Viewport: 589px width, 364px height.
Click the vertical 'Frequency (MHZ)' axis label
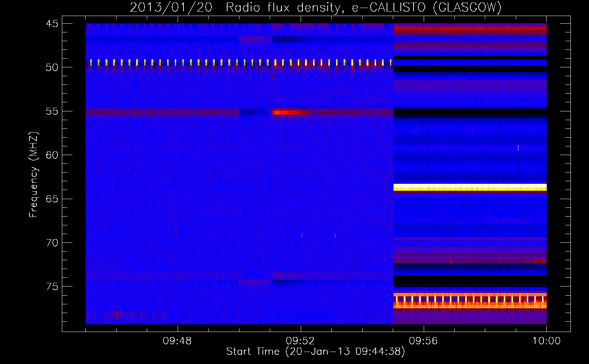(x=33, y=175)
